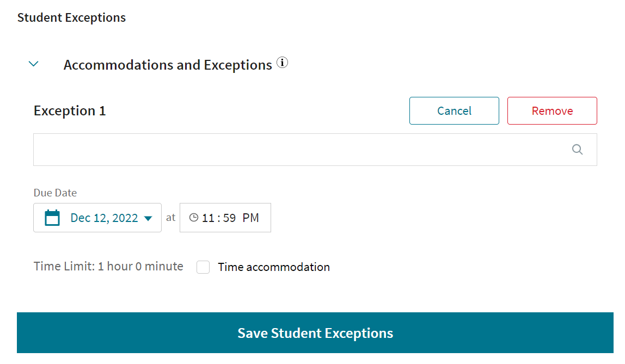Screen dimensions: 625x364
Task: Click the Cancel button for Exception 1
Action: 454,110
